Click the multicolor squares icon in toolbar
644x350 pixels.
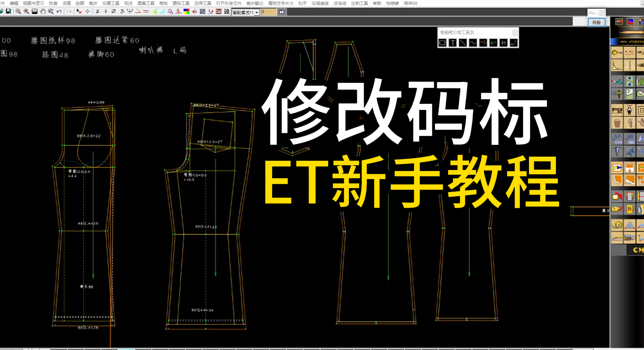(186, 11)
